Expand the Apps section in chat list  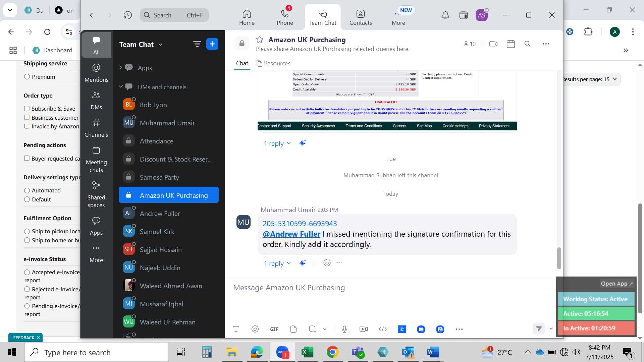point(121,68)
